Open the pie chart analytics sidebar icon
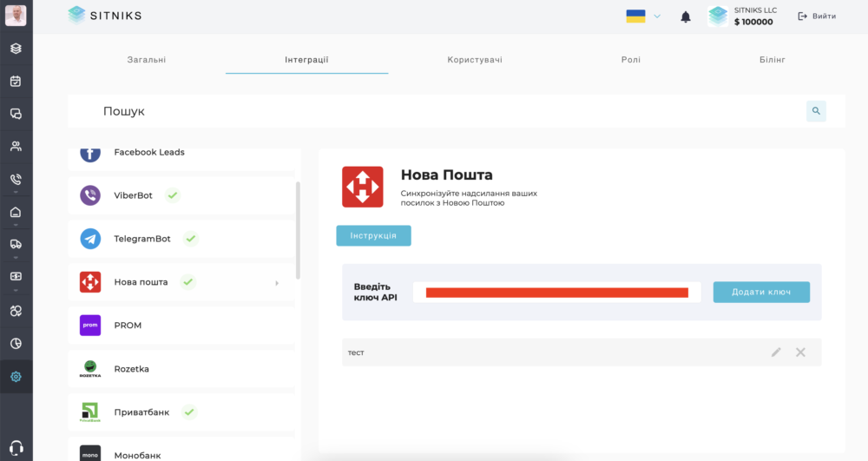The image size is (868, 461). (x=16, y=344)
